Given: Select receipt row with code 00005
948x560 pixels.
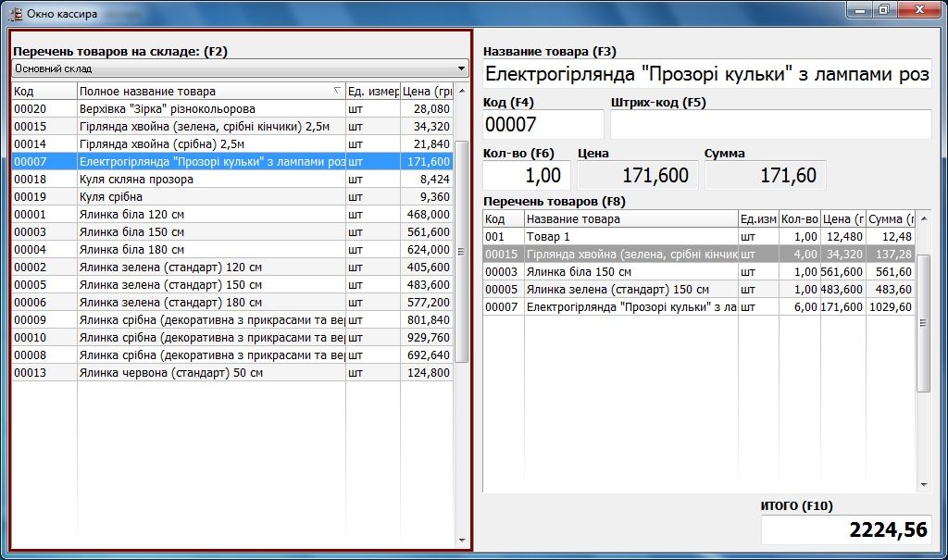Looking at the screenshot, I should 698,289.
